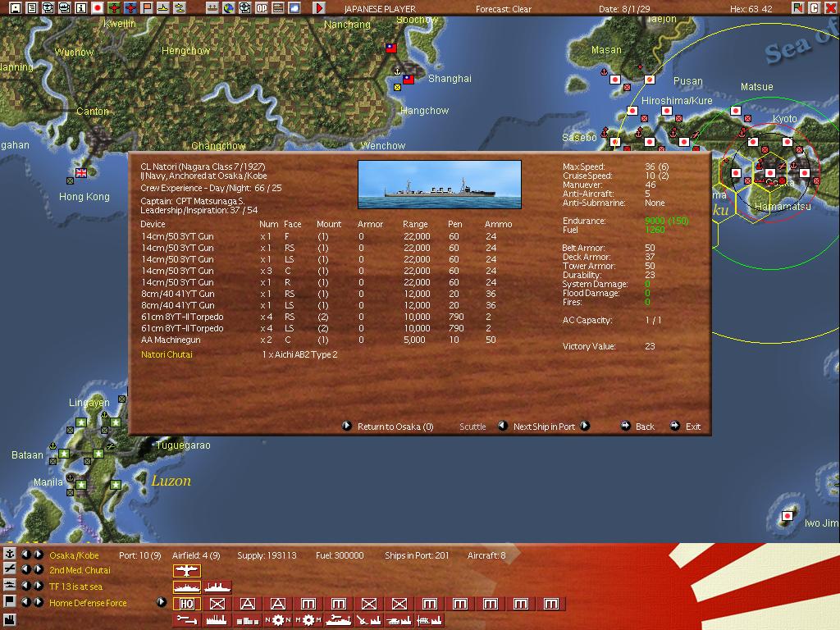This screenshot has height=630, width=840.
Task: Click the end turn red play arrow
Action: point(319,8)
